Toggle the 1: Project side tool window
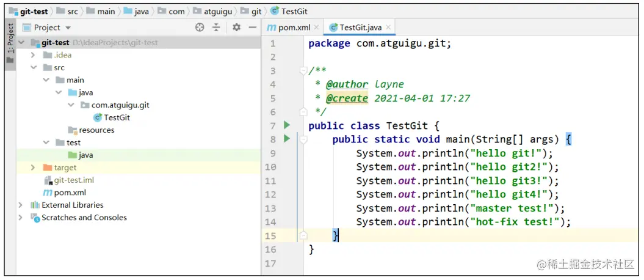644x280 pixels. [10, 45]
